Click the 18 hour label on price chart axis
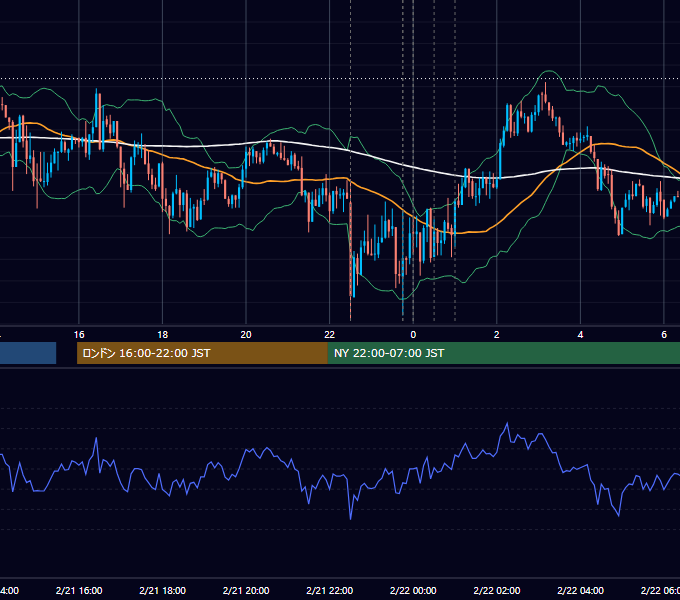Viewport: 680px width, 600px height. [x=162, y=335]
